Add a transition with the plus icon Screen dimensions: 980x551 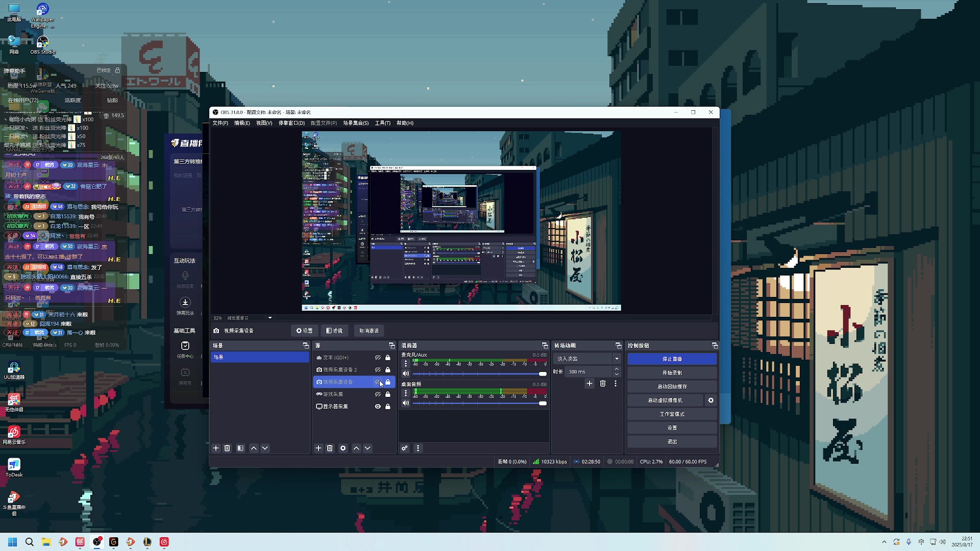click(590, 384)
